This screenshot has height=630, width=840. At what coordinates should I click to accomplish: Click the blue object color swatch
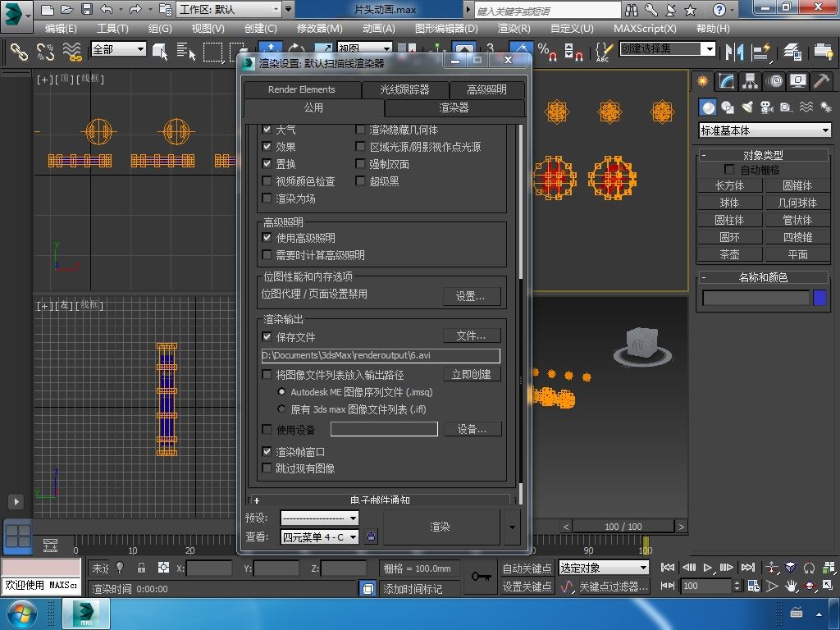tap(819, 298)
